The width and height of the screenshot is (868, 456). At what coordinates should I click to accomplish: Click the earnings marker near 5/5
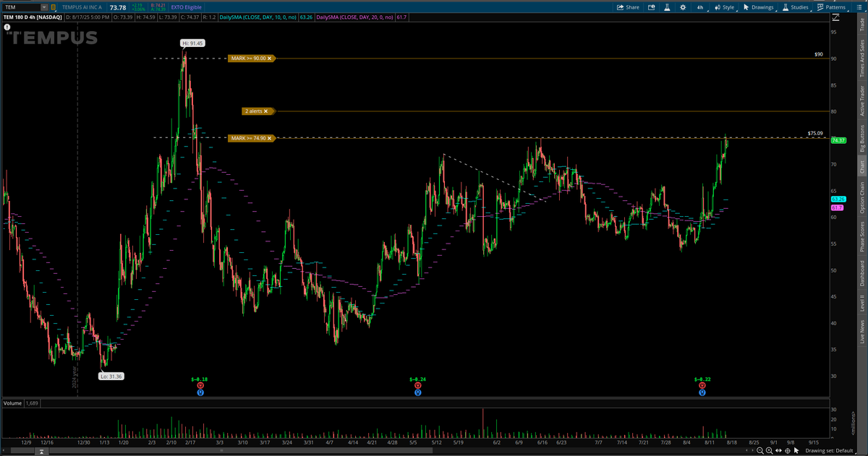click(x=418, y=385)
